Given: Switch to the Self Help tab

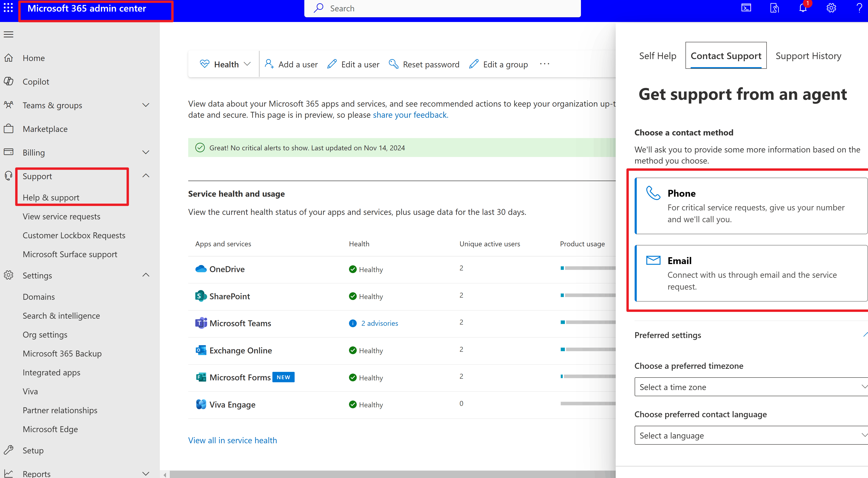Looking at the screenshot, I should (657, 56).
